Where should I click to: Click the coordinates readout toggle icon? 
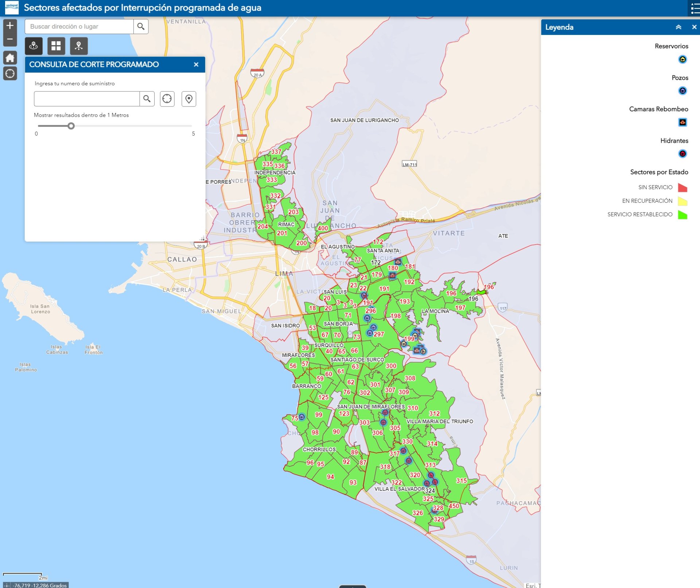pyautogui.click(x=7, y=585)
